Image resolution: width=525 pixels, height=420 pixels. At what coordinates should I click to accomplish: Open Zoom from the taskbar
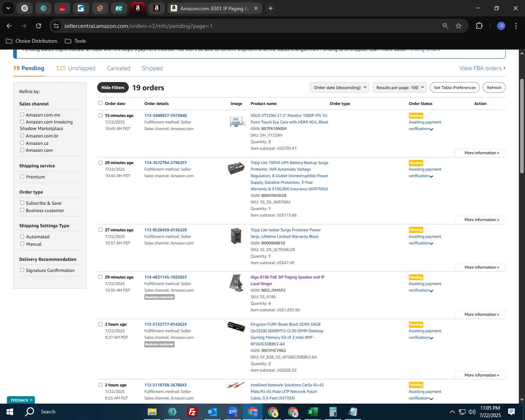click(233, 412)
